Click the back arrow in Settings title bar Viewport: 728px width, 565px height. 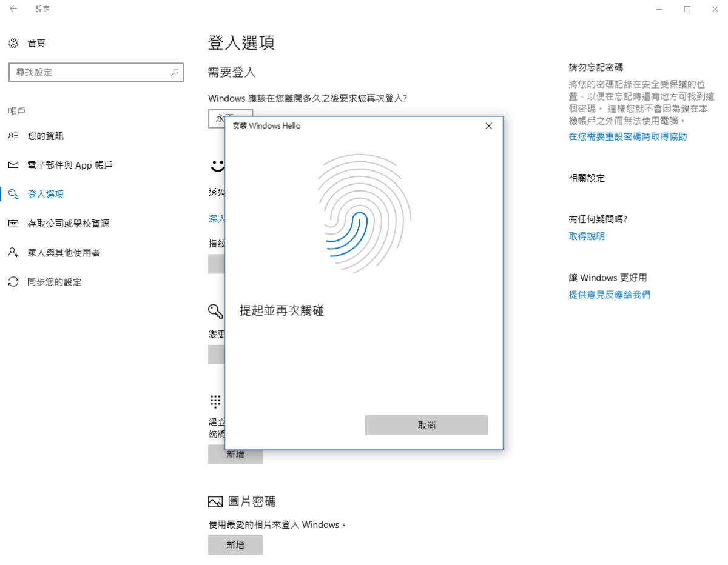coord(13,9)
